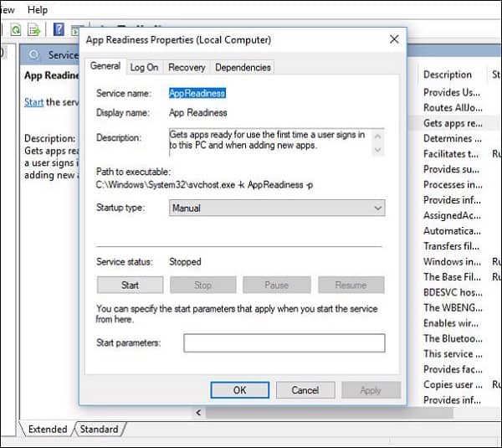502x448 pixels.
Task: Select the 'Gets apps re...' row
Action: coord(453,123)
